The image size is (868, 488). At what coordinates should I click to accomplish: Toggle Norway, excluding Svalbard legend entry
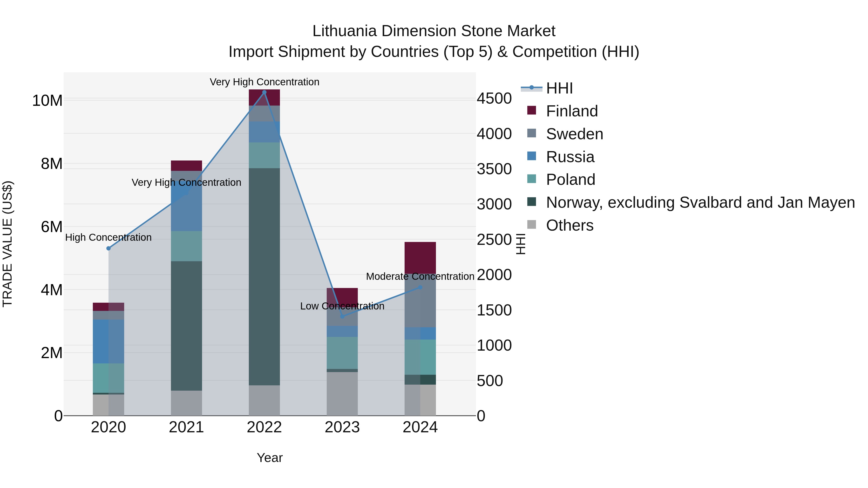coord(691,202)
